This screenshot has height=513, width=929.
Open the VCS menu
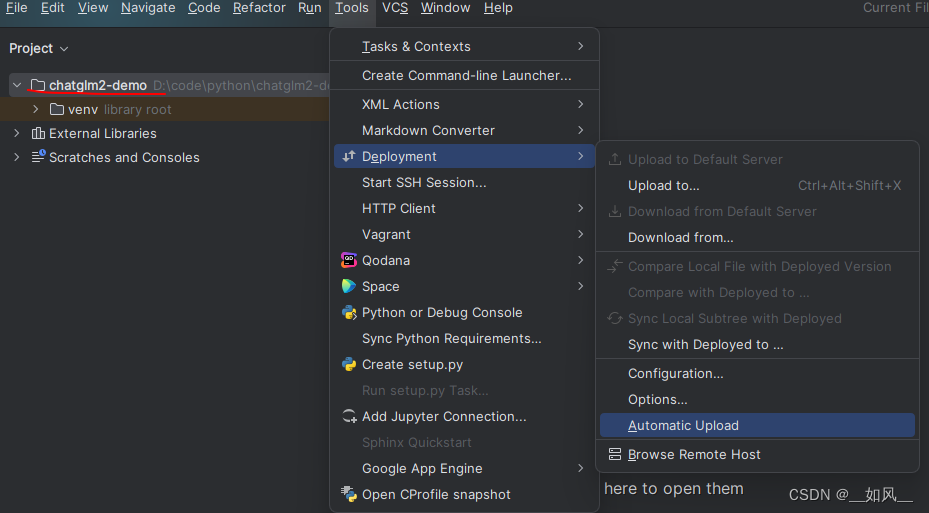tap(395, 8)
